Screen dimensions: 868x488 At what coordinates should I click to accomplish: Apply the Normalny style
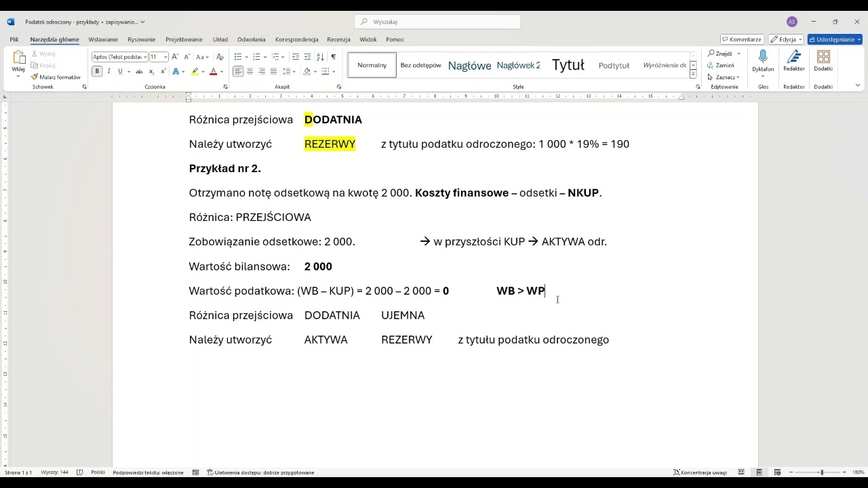coord(372,65)
